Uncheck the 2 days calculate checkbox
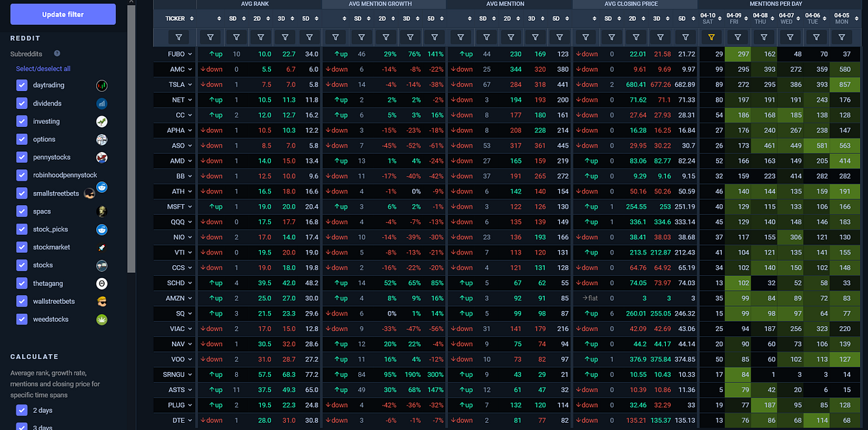868x430 pixels. point(22,410)
